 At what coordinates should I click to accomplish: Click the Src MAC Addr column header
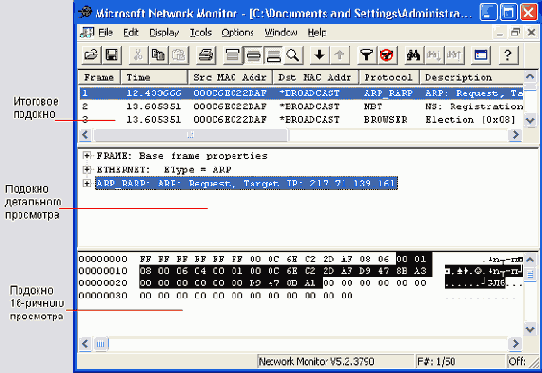230,77
